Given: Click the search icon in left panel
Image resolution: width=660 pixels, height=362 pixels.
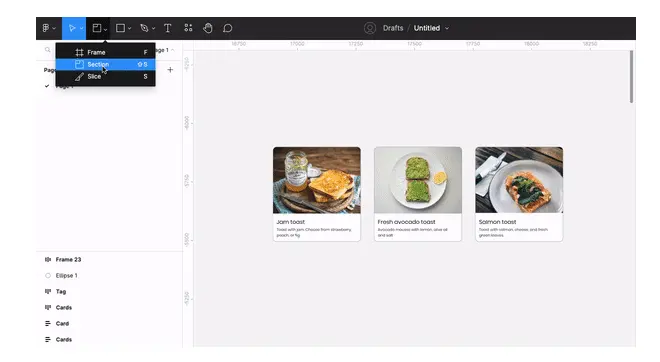Looking at the screenshot, I should 48,50.
